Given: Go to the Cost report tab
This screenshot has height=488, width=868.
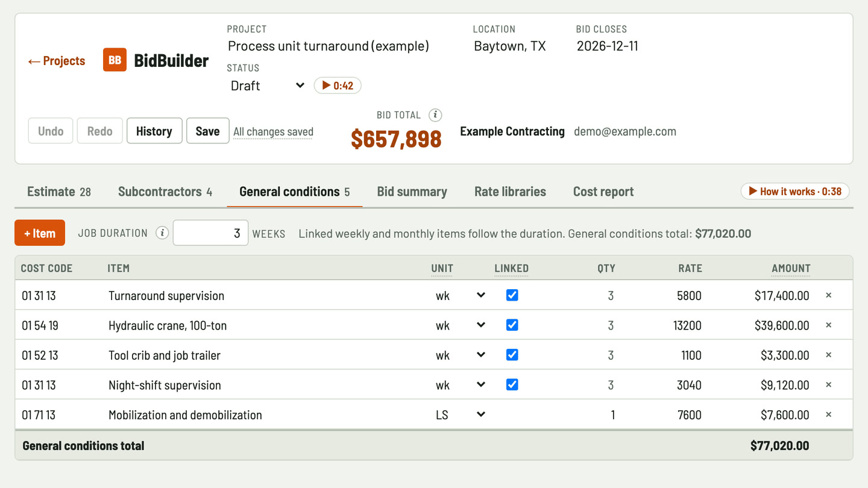Looking at the screenshot, I should pyautogui.click(x=603, y=192).
